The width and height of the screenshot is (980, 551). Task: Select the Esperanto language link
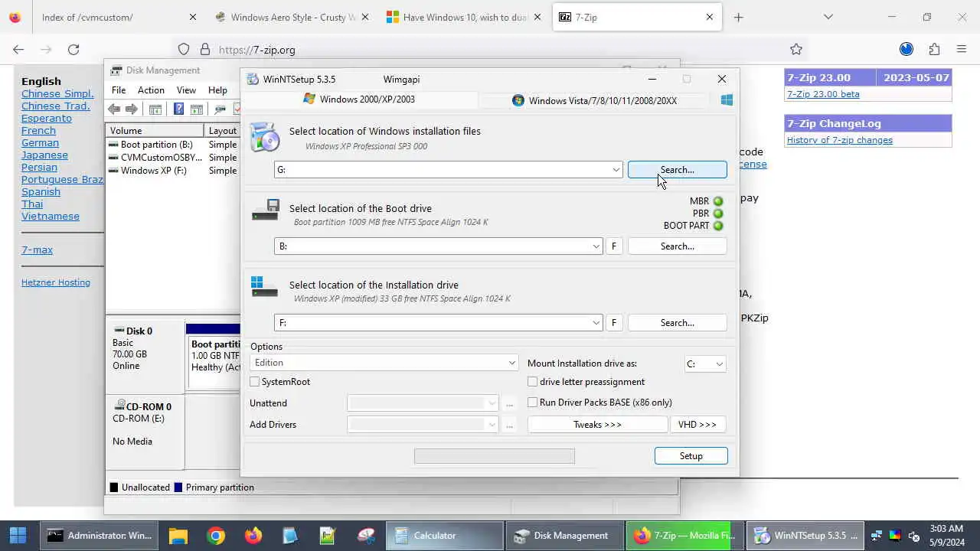(x=47, y=118)
